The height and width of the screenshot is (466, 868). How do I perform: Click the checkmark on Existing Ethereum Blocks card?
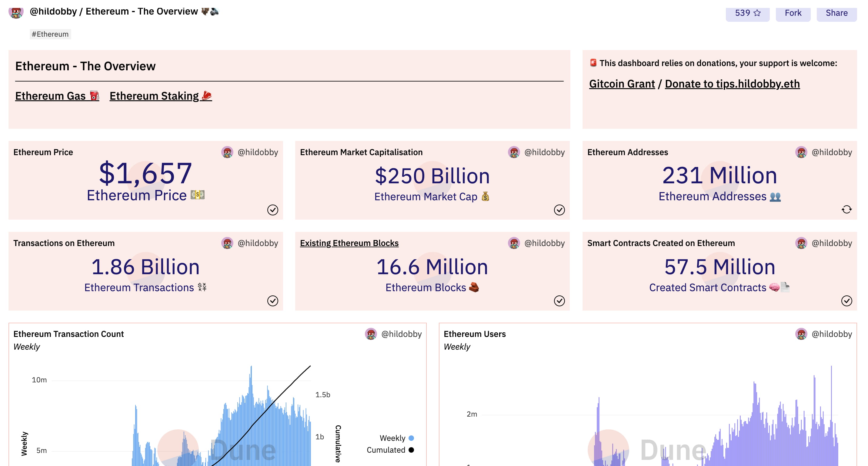[559, 301]
